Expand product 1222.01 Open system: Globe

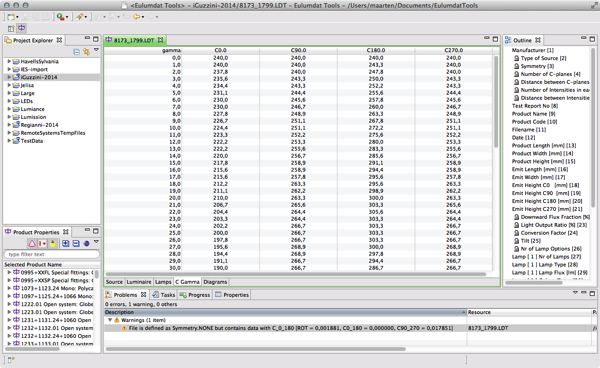coord(9,304)
